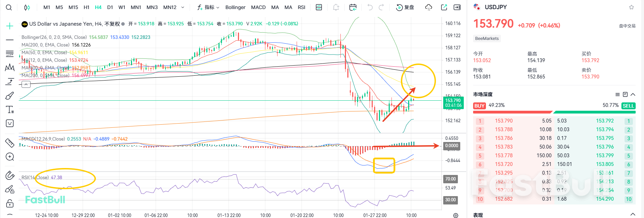Select the ruler measurement tool
Screen dimensions: 644x218
click(x=10, y=142)
